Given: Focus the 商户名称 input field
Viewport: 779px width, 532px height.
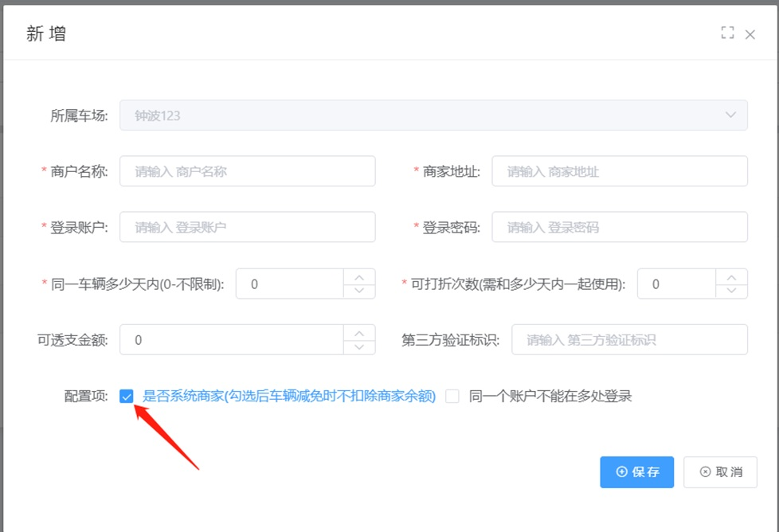Looking at the screenshot, I should [248, 171].
